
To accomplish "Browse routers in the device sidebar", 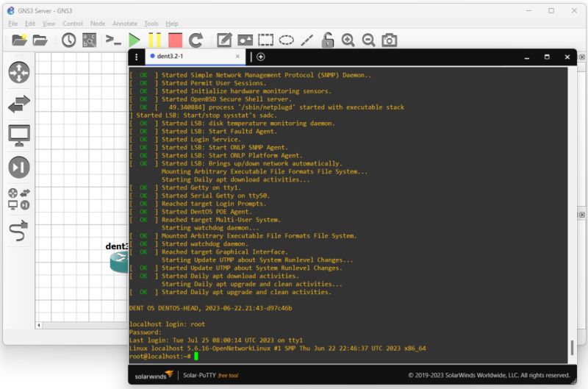I will [x=19, y=72].
